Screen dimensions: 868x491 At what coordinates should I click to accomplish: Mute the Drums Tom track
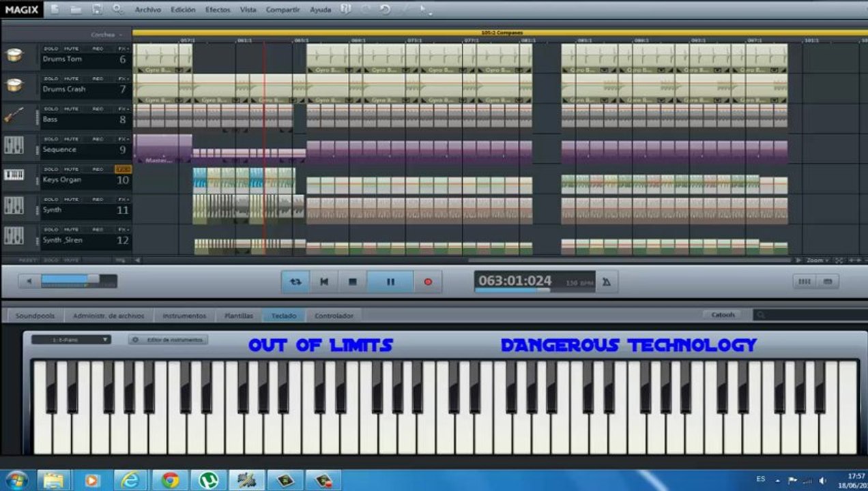(71, 49)
